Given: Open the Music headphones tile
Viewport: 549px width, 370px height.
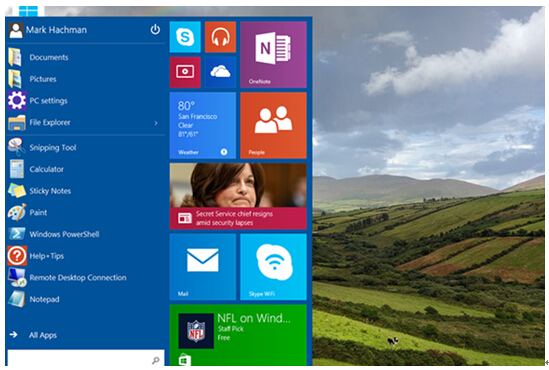Looking at the screenshot, I should (221, 37).
